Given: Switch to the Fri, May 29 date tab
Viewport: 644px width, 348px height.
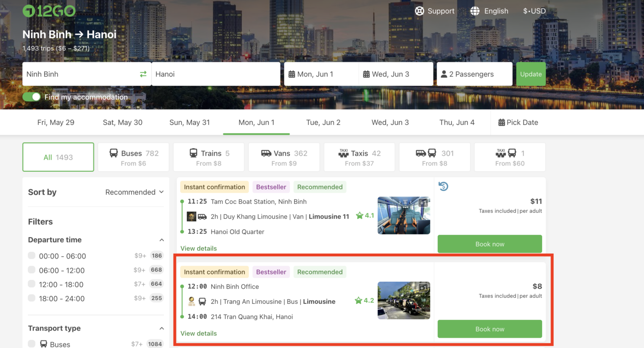Looking at the screenshot, I should coord(56,123).
